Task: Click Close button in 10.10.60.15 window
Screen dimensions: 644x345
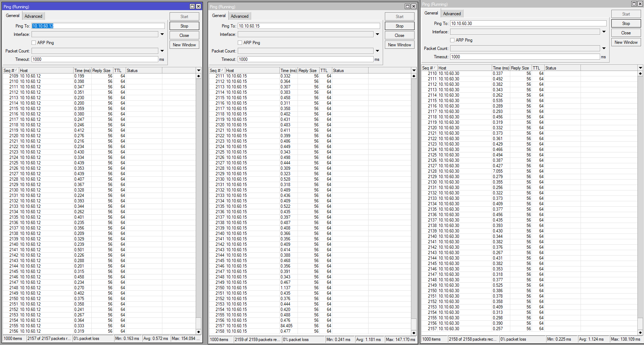Action: tap(399, 35)
